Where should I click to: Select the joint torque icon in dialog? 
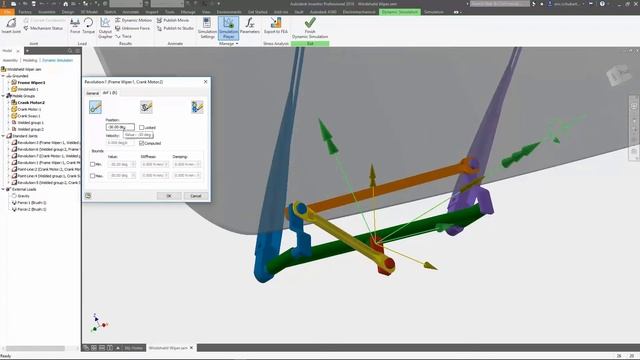pyautogui.click(x=146, y=107)
